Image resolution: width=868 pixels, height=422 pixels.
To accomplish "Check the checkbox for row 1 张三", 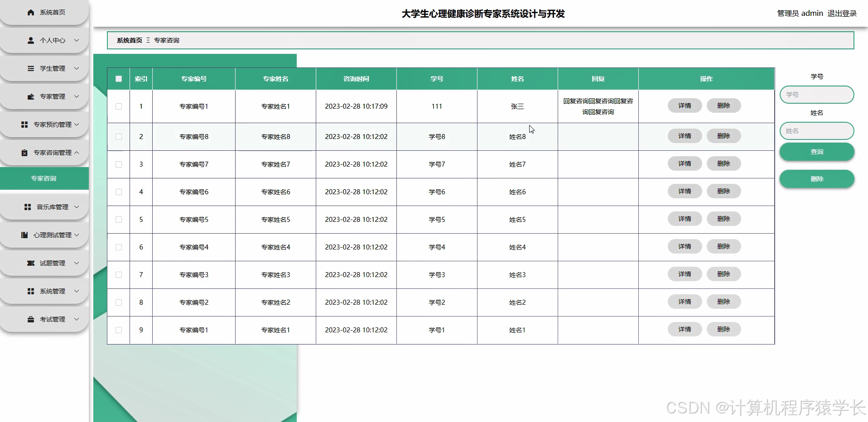I will point(119,106).
